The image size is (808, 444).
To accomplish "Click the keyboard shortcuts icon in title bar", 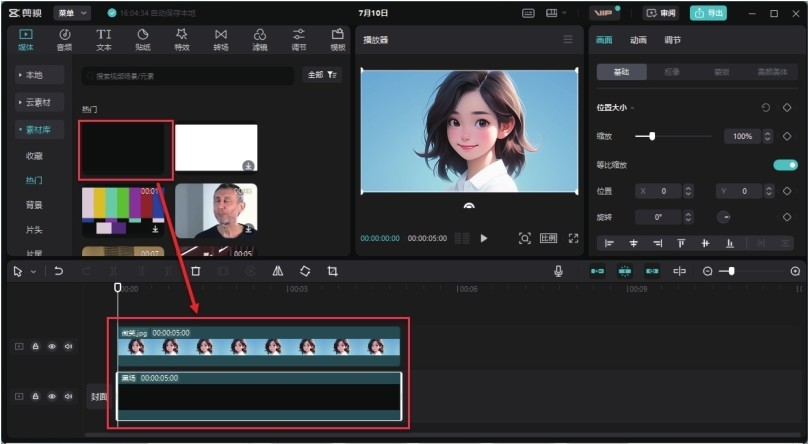I will (528, 13).
